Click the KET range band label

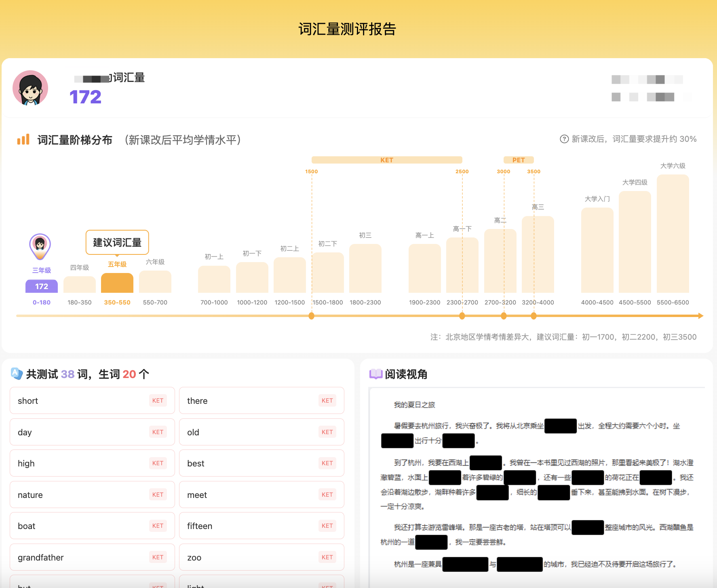[387, 160]
